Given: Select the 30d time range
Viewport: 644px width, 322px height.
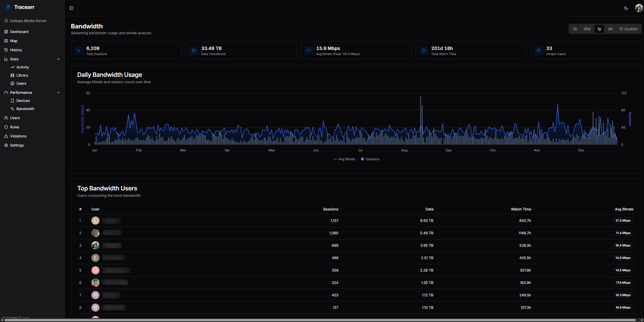Looking at the screenshot, I should click(x=587, y=29).
